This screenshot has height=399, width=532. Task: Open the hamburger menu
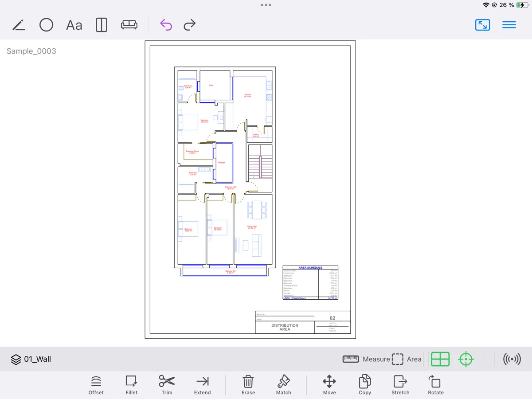509,25
